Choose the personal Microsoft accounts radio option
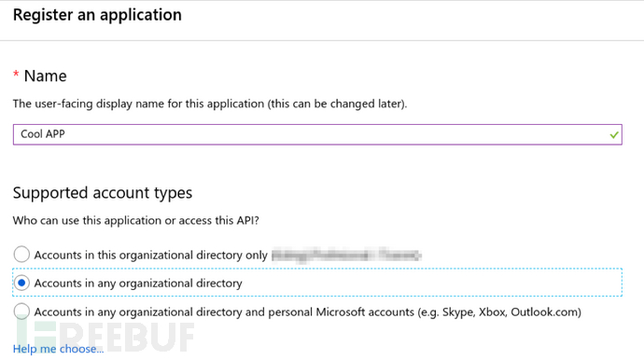The image size is (644, 360). pyautogui.click(x=21, y=312)
